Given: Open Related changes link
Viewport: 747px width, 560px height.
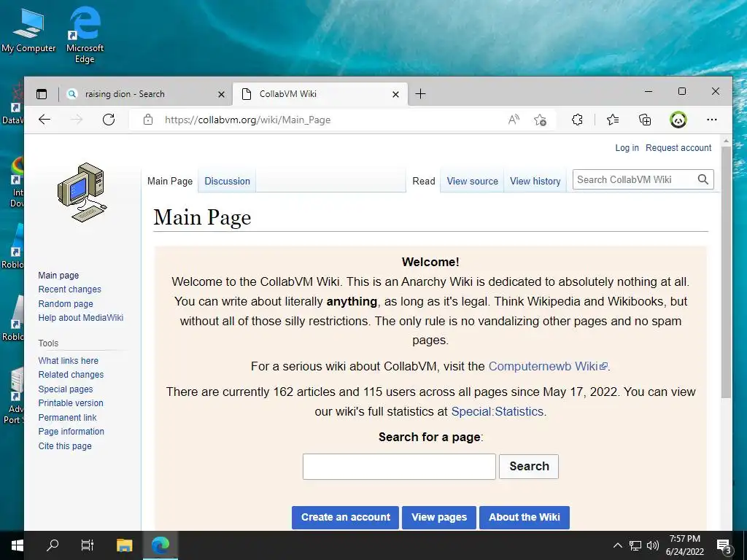Looking at the screenshot, I should click(x=71, y=375).
